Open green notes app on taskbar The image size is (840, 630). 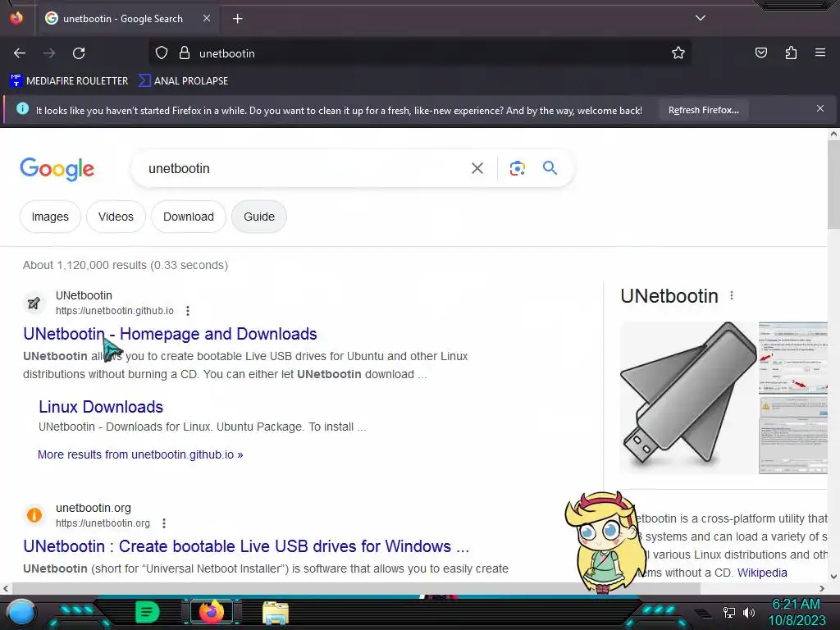click(147, 612)
